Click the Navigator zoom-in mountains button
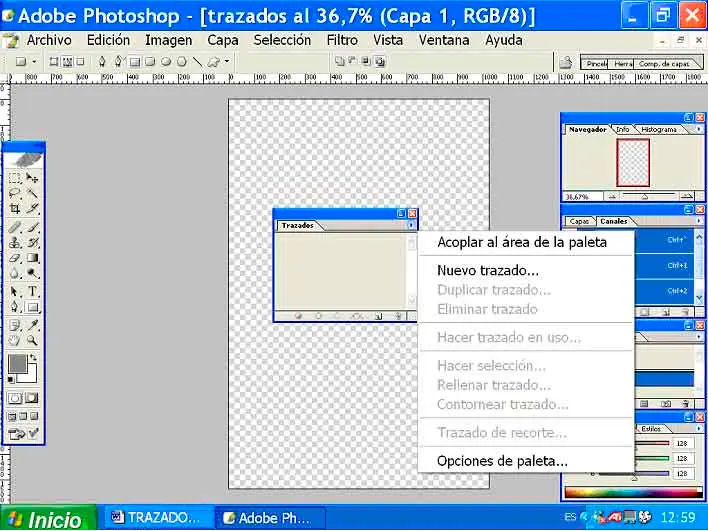Screen dimensions: 708x531 click(687, 196)
